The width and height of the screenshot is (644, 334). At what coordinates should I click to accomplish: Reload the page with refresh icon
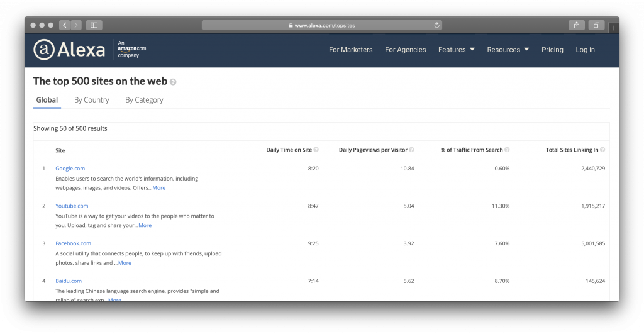[436, 25]
